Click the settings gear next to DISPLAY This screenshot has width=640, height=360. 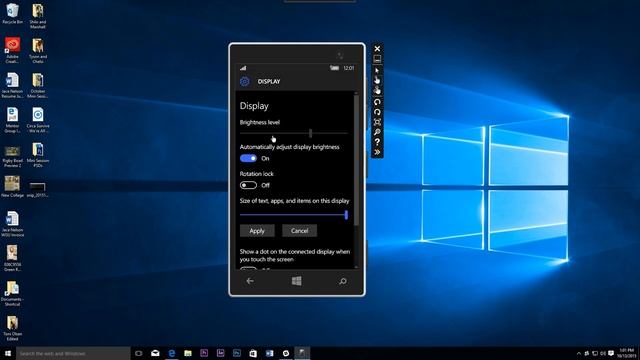tap(244, 81)
